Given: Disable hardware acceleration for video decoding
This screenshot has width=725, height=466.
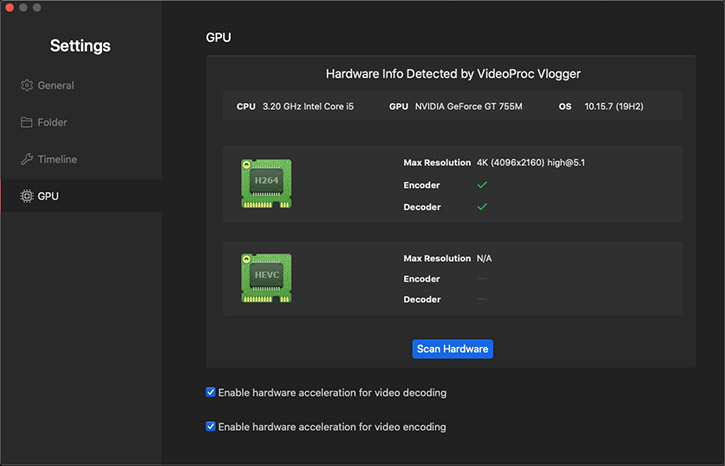Looking at the screenshot, I should point(211,393).
